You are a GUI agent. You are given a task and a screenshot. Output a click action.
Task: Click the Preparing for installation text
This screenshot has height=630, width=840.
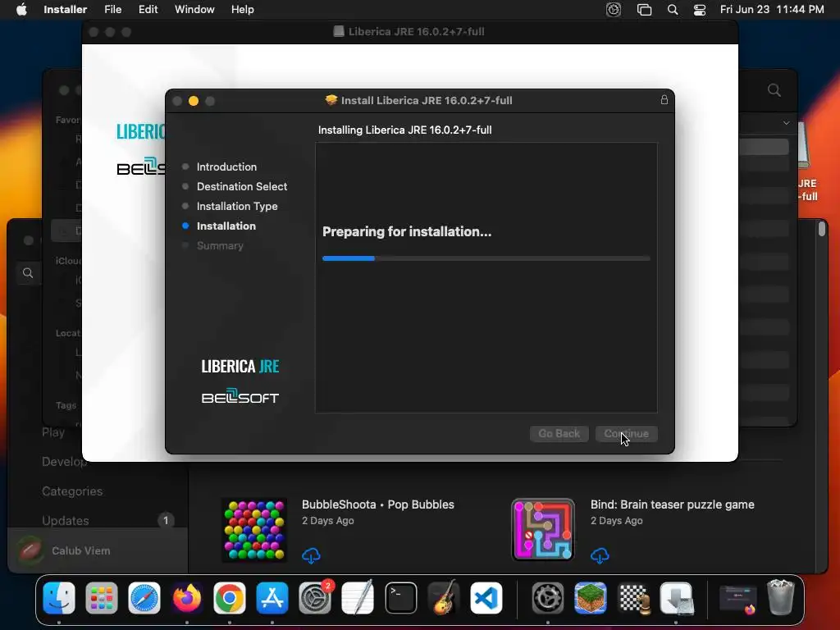coord(407,231)
